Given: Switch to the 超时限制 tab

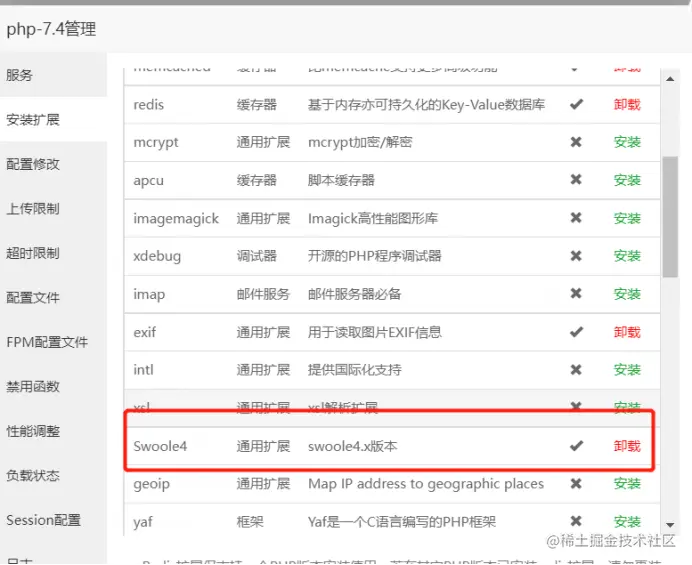Looking at the screenshot, I should [x=33, y=253].
